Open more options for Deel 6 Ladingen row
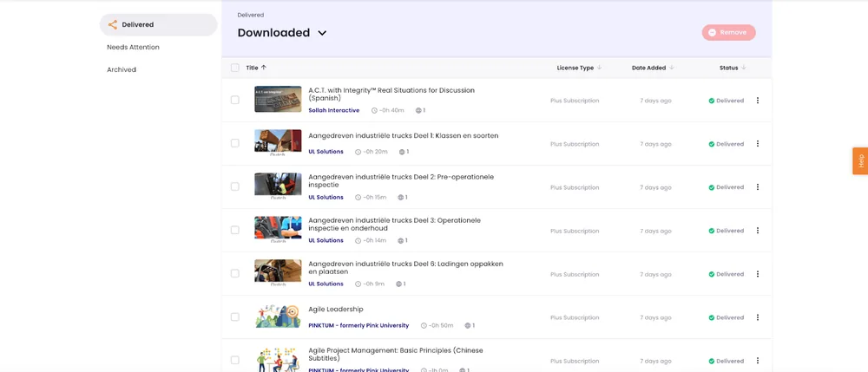868x372 pixels. click(757, 274)
